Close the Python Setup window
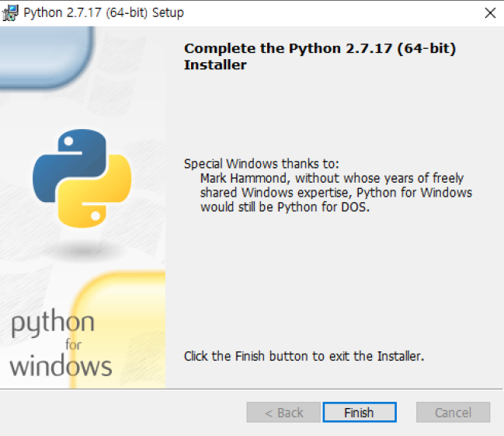Viewport: 504px width, 436px height. (x=489, y=13)
